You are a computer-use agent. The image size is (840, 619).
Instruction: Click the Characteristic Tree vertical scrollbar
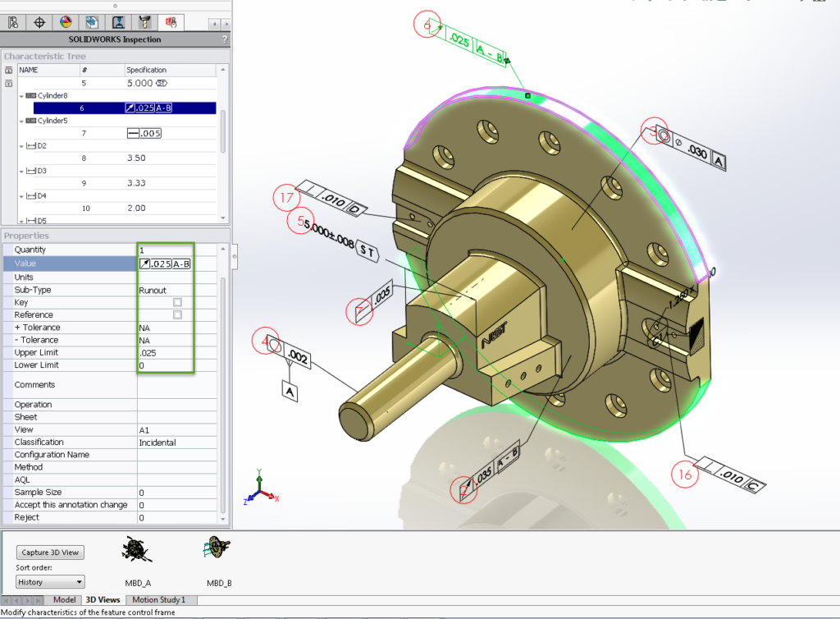[x=224, y=130]
